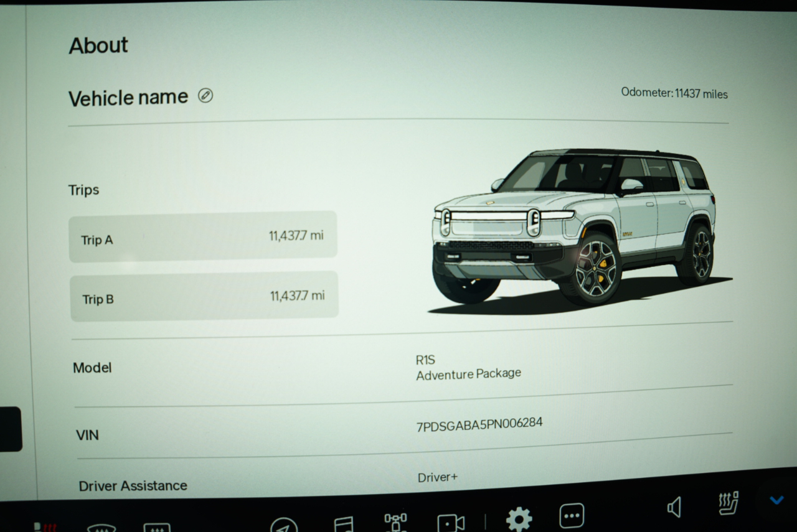797x532 pixels.
Task: Select the Trip B row
Action: click(204, 297)
